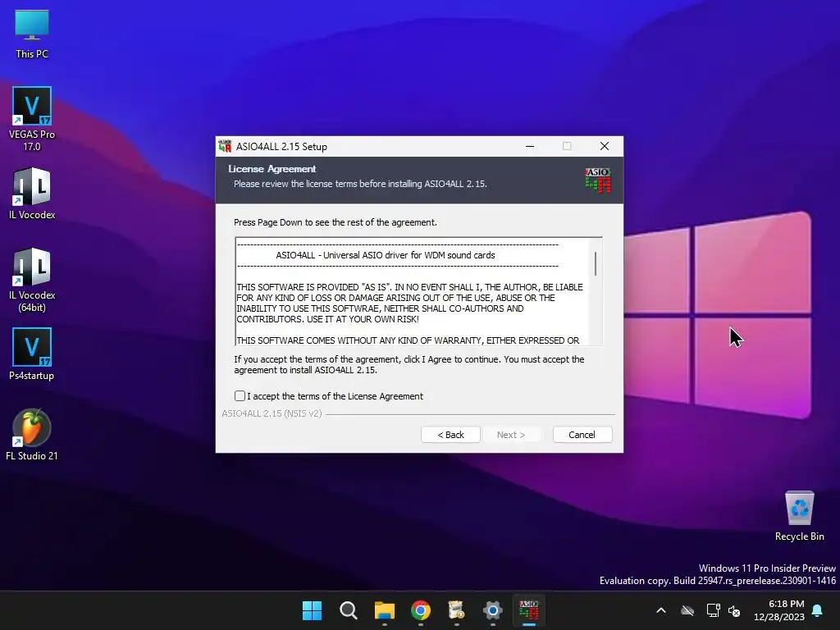Show hidden system tray icons
This screenshot has height=630, width=840.
click(661, 610)
